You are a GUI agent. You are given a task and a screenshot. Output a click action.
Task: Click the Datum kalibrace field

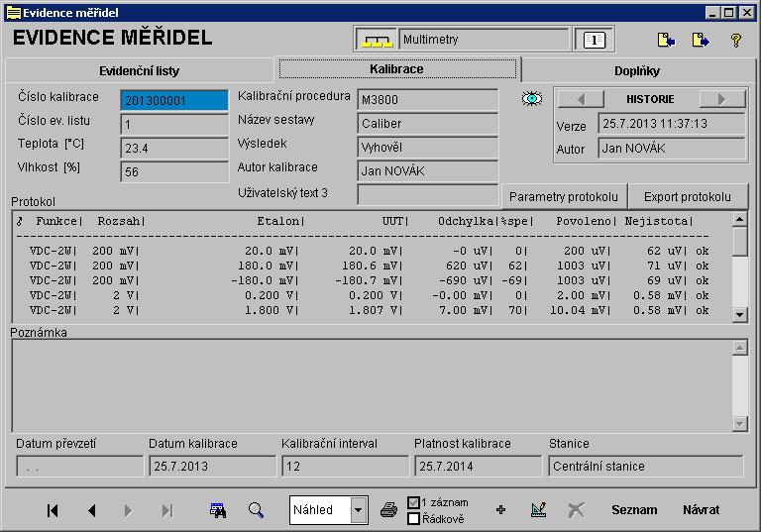pyautogui.click(x=213, y=467)
